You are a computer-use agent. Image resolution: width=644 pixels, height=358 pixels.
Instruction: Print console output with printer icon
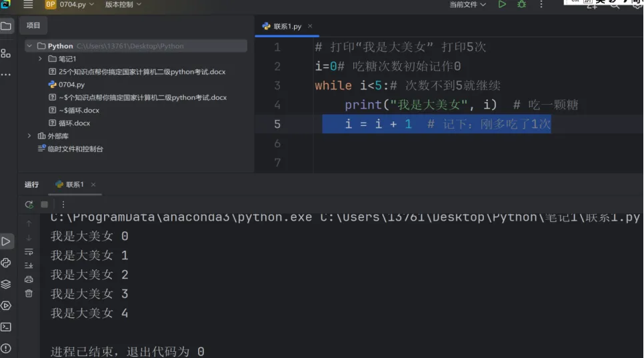point(29,279)
